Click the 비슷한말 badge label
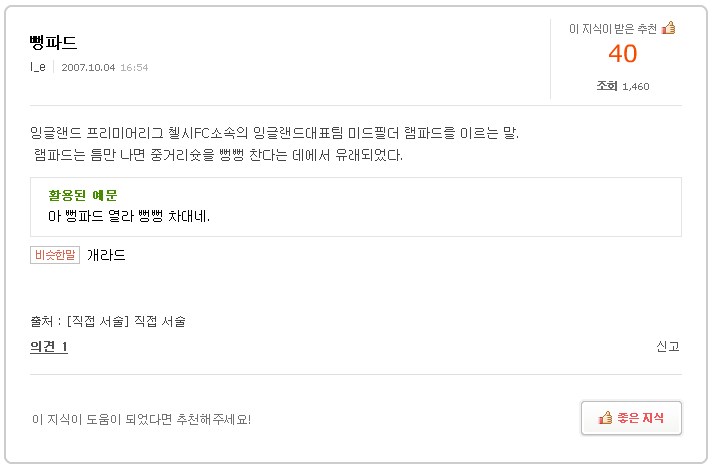This screenshot has height=467, width=713. coord(55,255)
